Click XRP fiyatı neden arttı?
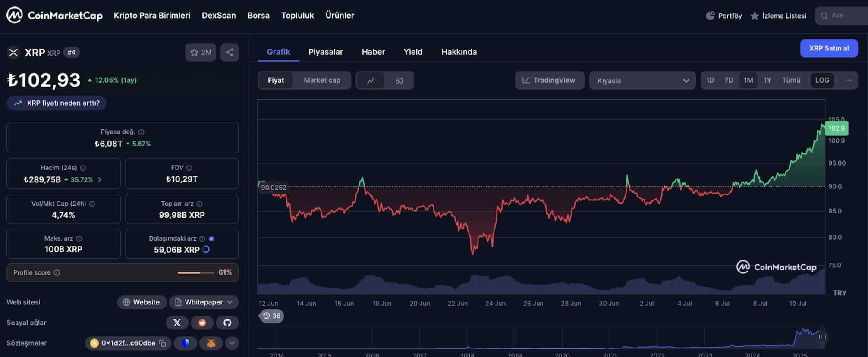The width and height of the screenshot is (868, 357). [57, 103]
